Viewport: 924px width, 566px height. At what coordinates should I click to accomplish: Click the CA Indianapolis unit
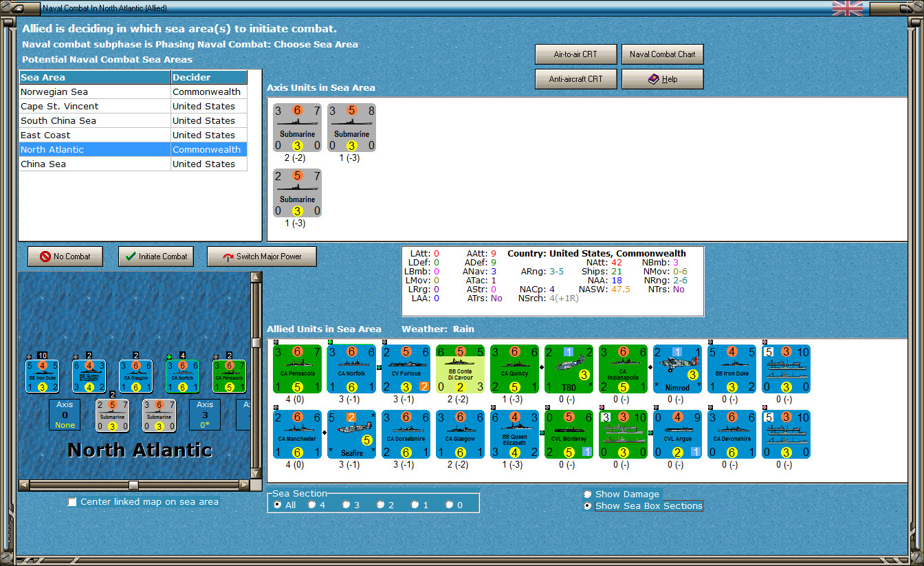coord(623,369)
